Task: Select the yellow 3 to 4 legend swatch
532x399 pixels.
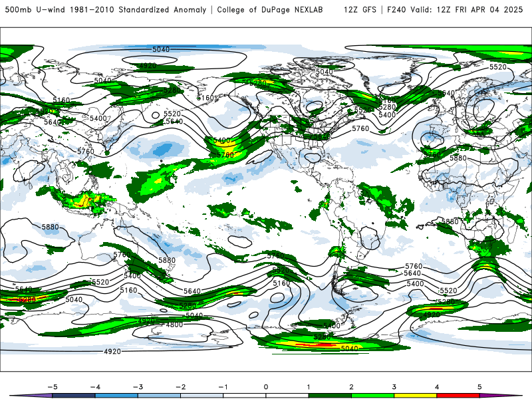Action: click(x=416, y=396)
